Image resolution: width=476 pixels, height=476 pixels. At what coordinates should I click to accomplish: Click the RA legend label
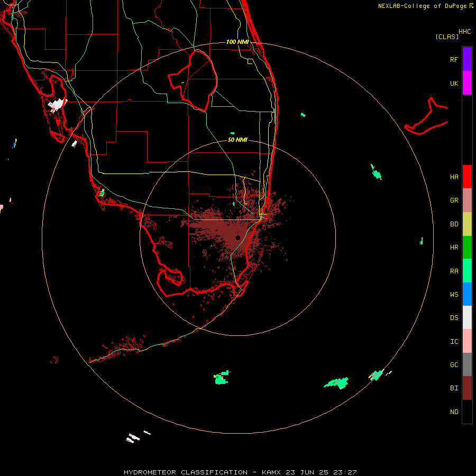tap(454, 271)
